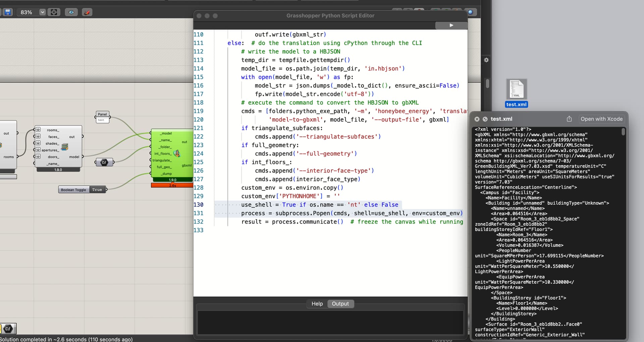The image size is (644, 342).
Task: Click the test.xml preview scrollbar
Action: coord(623,132)
